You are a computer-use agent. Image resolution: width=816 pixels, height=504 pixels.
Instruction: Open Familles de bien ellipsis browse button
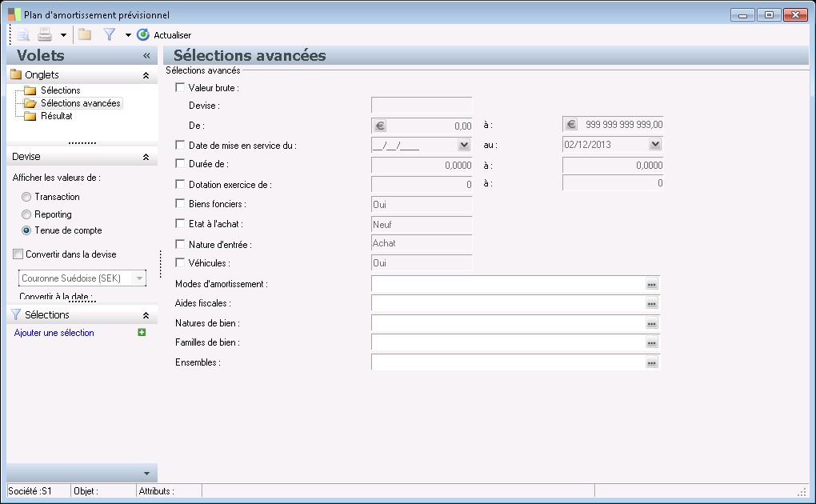coord(651,342)
